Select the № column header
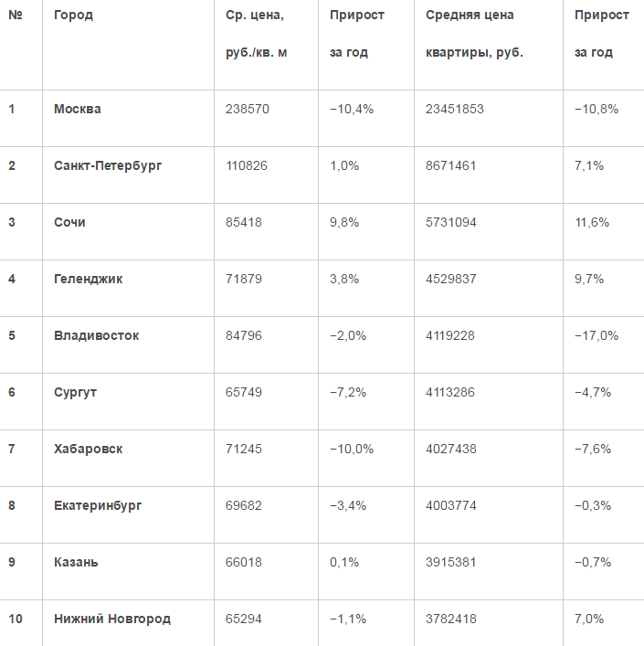 [x=16, y=16]
